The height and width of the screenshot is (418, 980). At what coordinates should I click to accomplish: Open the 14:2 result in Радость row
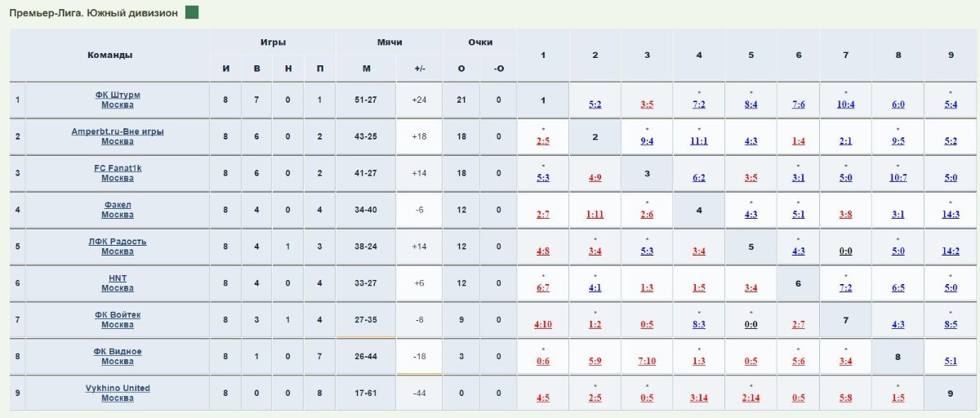pyautogui.click(x=951, y=251)
